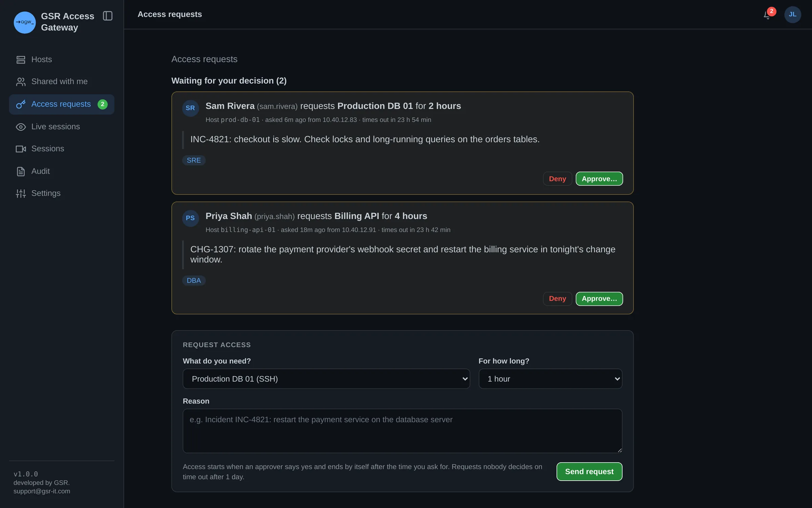
Task: Click the SR avatar of Sam Rivera
Action: point(190,108)
